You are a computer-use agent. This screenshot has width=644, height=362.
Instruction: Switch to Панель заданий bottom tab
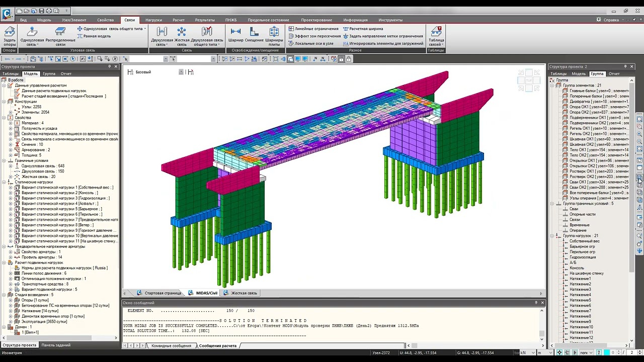56,345
